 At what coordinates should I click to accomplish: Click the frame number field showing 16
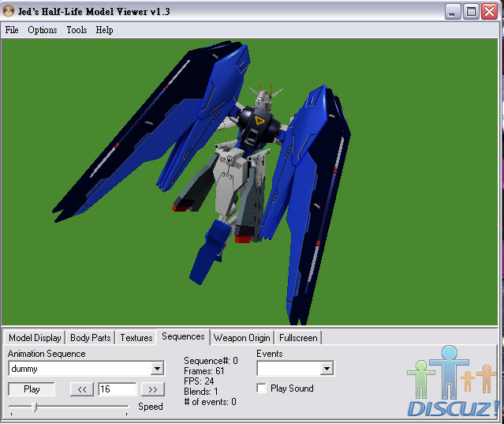point(117,389)
